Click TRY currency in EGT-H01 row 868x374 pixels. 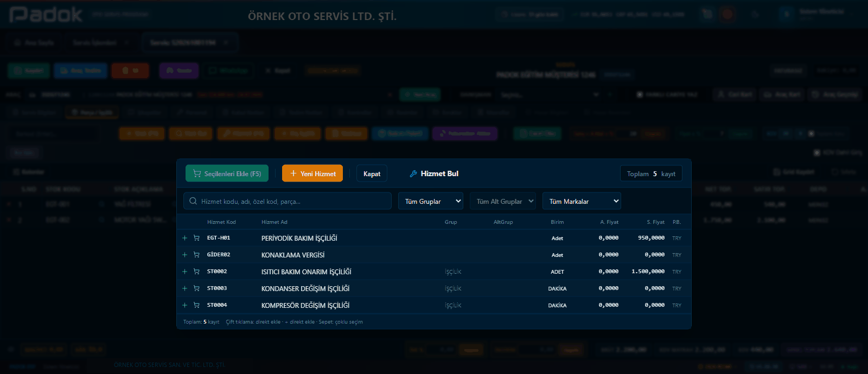coord(676,238)
